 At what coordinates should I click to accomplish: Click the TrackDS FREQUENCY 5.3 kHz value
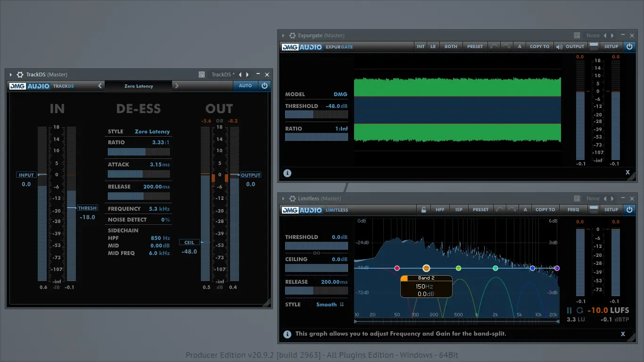[159, 209]
